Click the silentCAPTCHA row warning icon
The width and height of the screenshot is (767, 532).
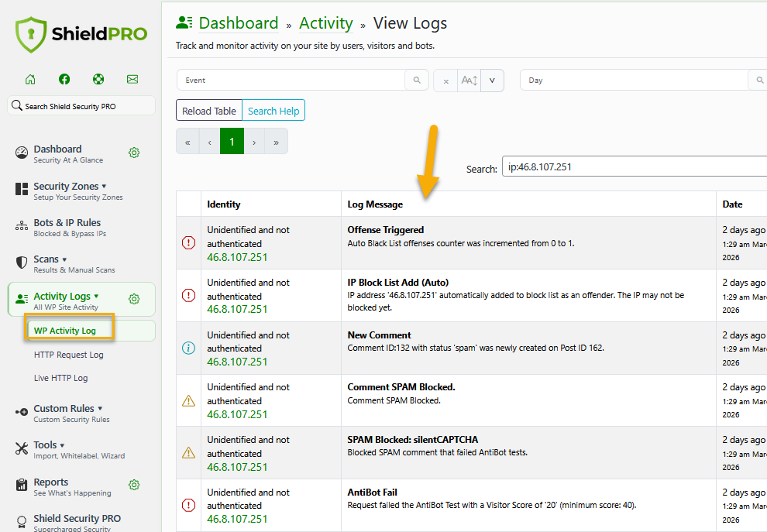[x=188, y=453]
